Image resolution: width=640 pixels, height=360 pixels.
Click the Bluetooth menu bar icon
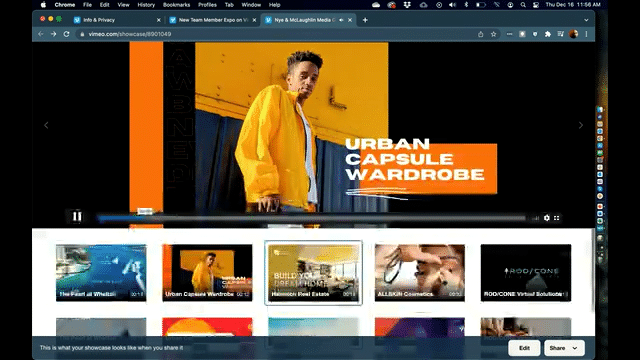click(x=466, y=5)
